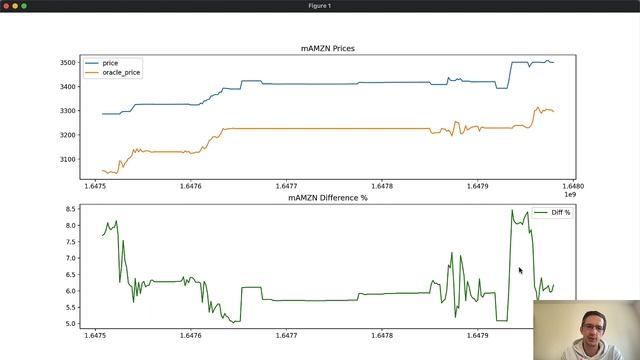Click the green Diff % line swatch
640x360 pixels.
coord(541,212)
